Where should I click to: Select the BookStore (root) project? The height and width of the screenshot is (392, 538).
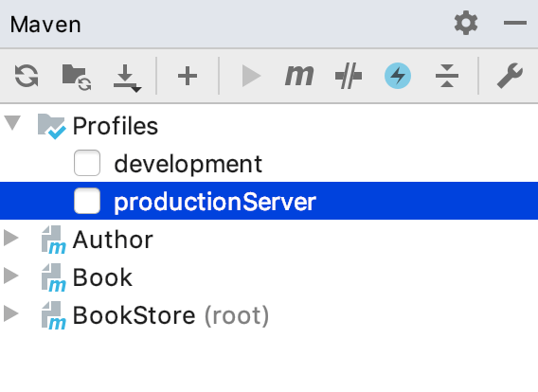(x=170, y=315)
